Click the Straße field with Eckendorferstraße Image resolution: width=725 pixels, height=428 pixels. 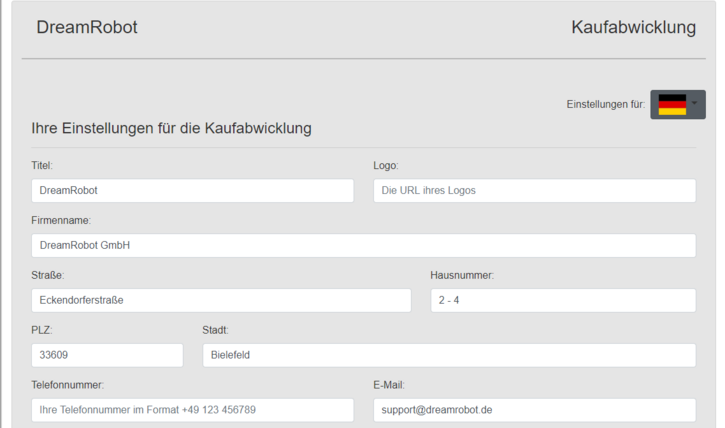(221, 300)
